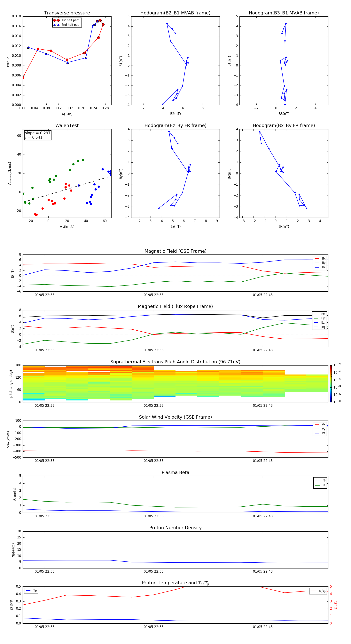Select the '1st half path' legend entry
This screenshot has width=351, height=644.
pyautogui.click(x=67, y=20)
